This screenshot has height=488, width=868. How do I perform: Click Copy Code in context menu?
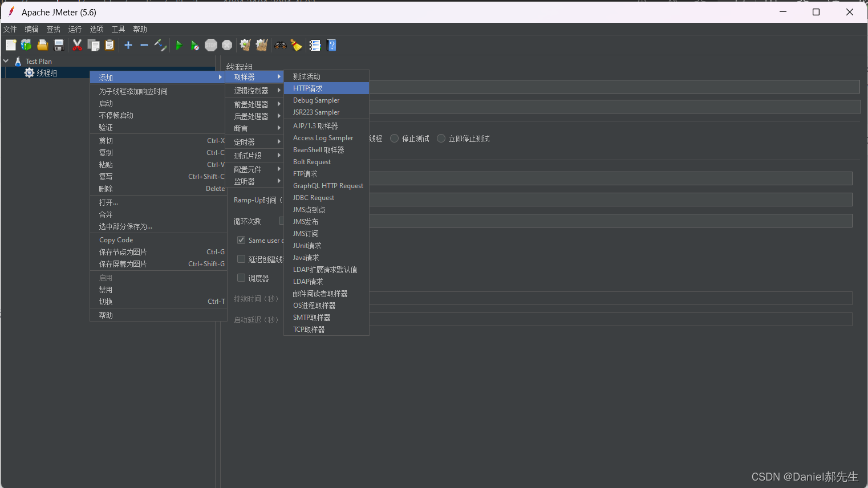[158, 240]
